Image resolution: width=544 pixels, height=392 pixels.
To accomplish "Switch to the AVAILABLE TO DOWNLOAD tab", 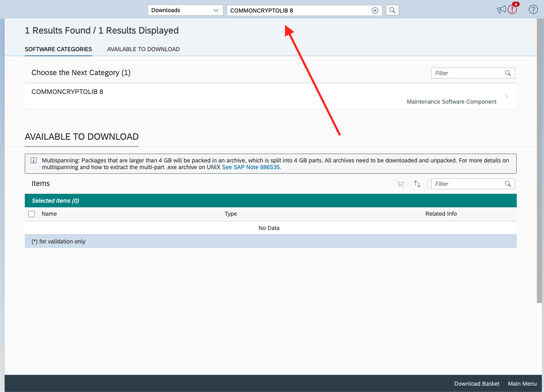I will 143,49.
